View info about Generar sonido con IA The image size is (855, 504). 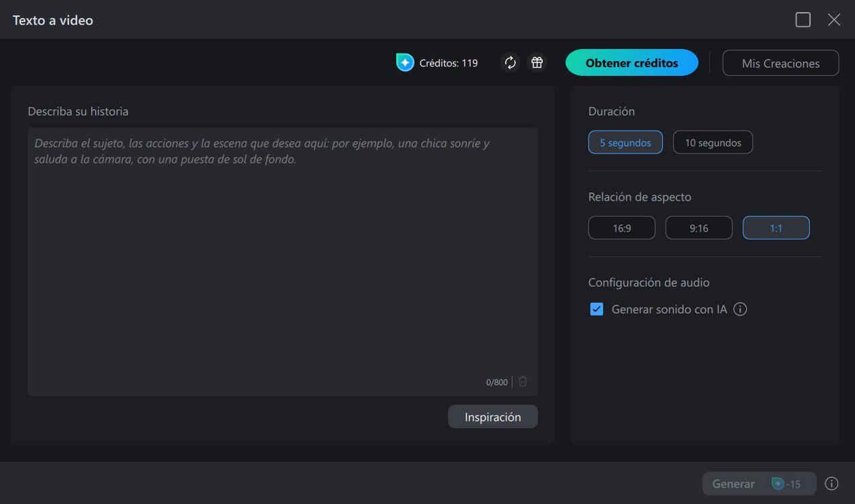tap(739, 309)
